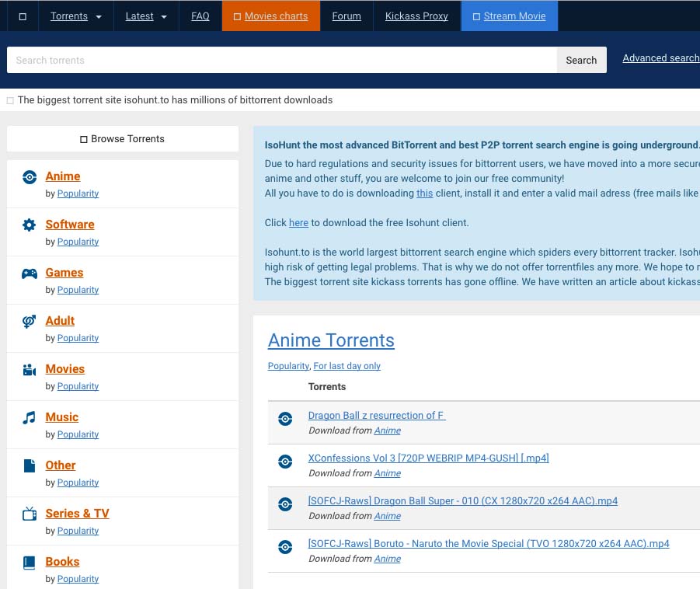Open Advanced search

coord(661,58)
